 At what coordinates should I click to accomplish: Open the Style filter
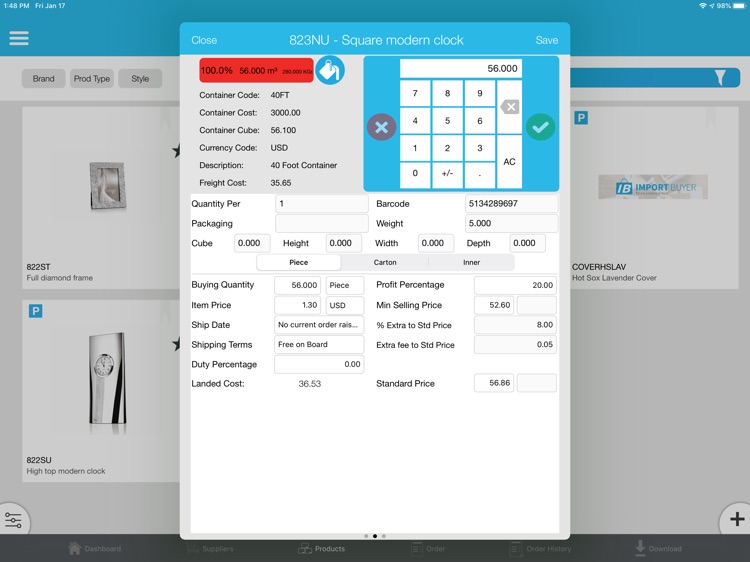(x=140, y=78)
